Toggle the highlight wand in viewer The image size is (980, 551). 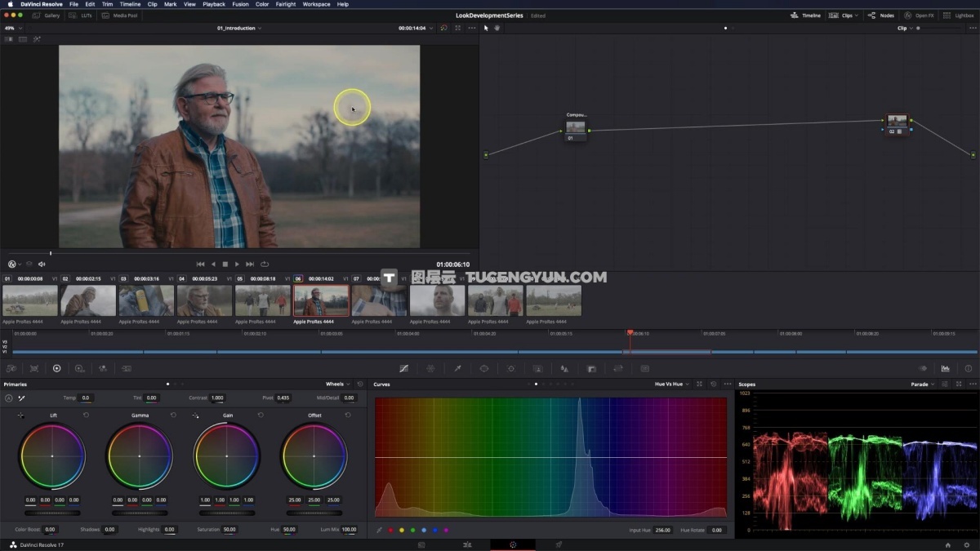click(37, 39)
